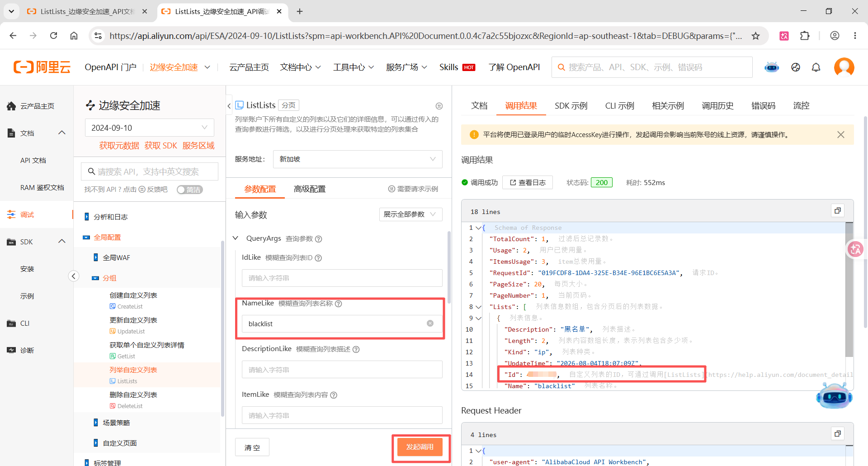Screen dimensions: 868x466
Task: Open the 获取元数据 link
Action: point(119,146)
